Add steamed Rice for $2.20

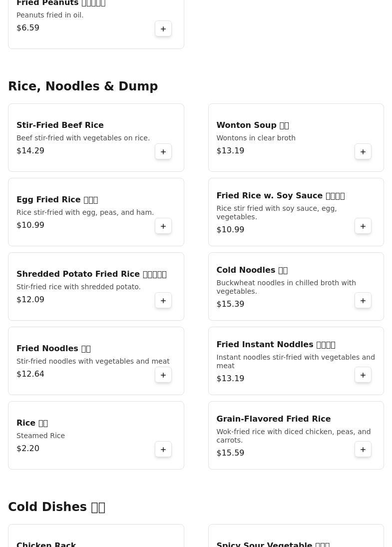click(x=163, y=450)
